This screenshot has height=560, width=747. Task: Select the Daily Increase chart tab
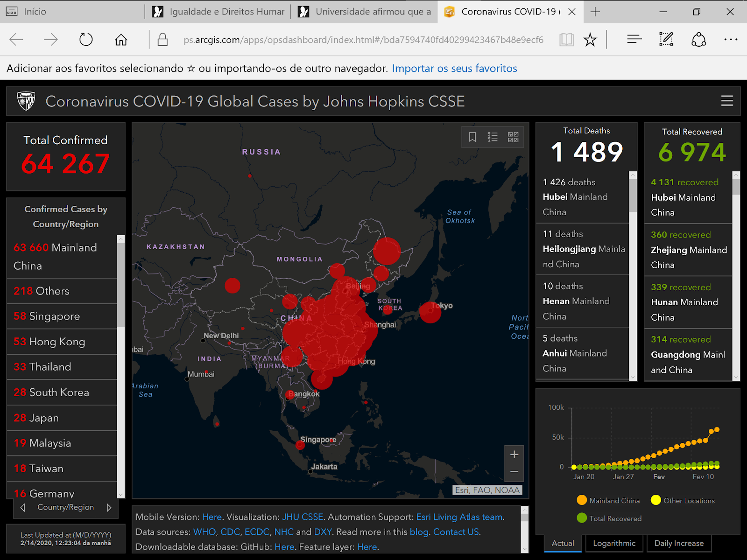tap(679, 543)
